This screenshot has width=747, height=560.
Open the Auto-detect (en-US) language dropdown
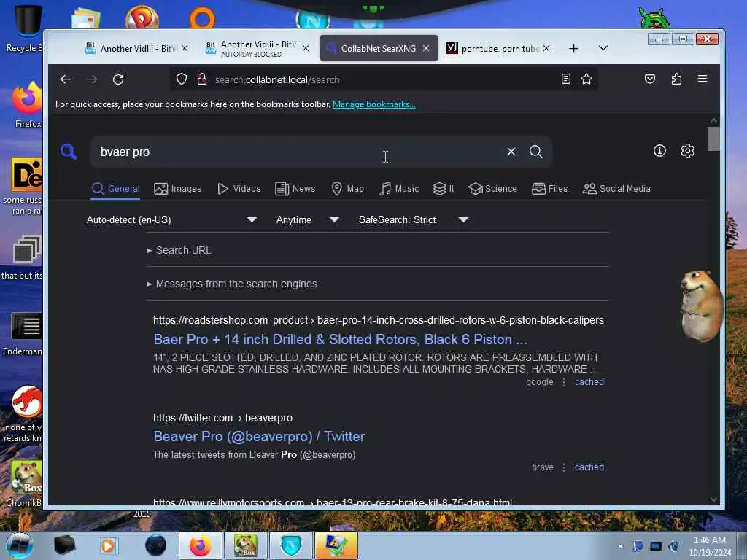pyautogui.click(x=171, y=219)
